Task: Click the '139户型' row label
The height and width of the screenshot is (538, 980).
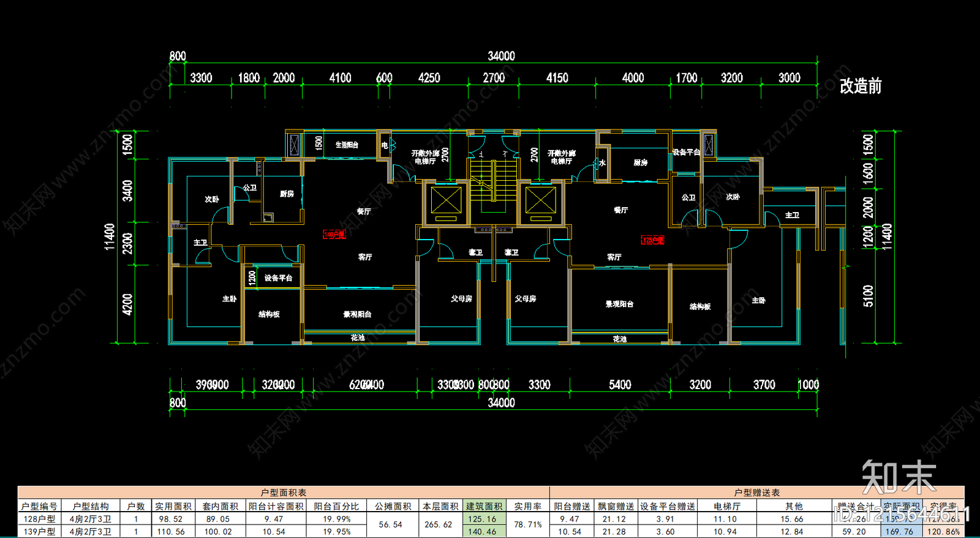Action: pyautogui.click(x=39, y=532)
